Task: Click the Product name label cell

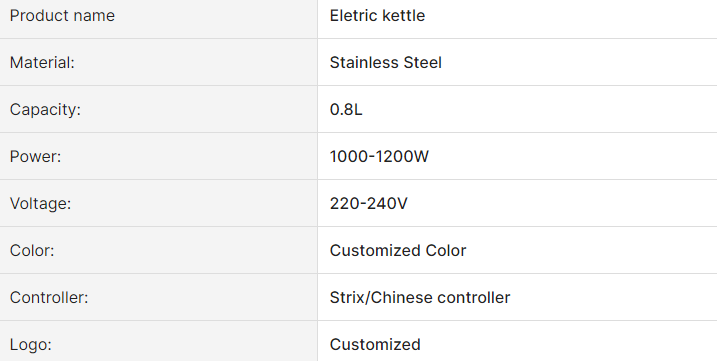Action: click(x=159, y=19)
